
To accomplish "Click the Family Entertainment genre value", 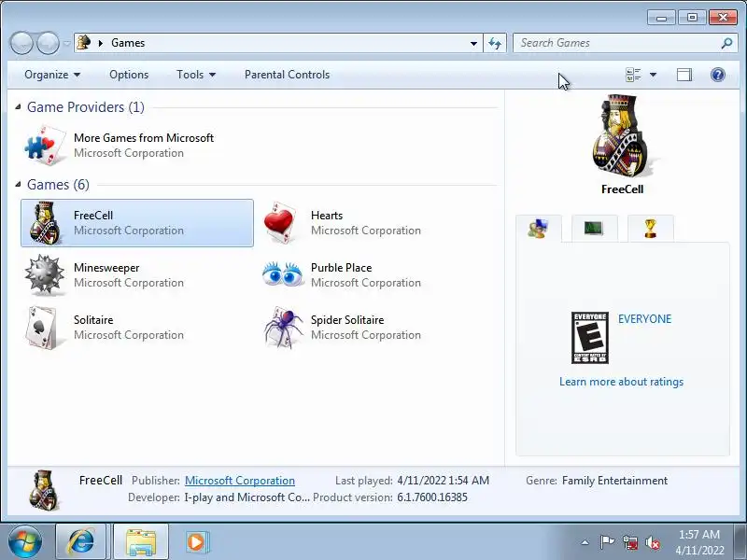I will (x=615, y=481).
